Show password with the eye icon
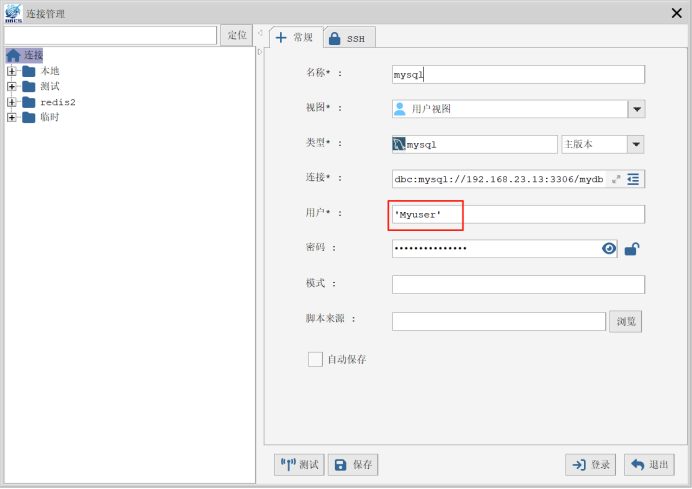 tap(609, 248)
